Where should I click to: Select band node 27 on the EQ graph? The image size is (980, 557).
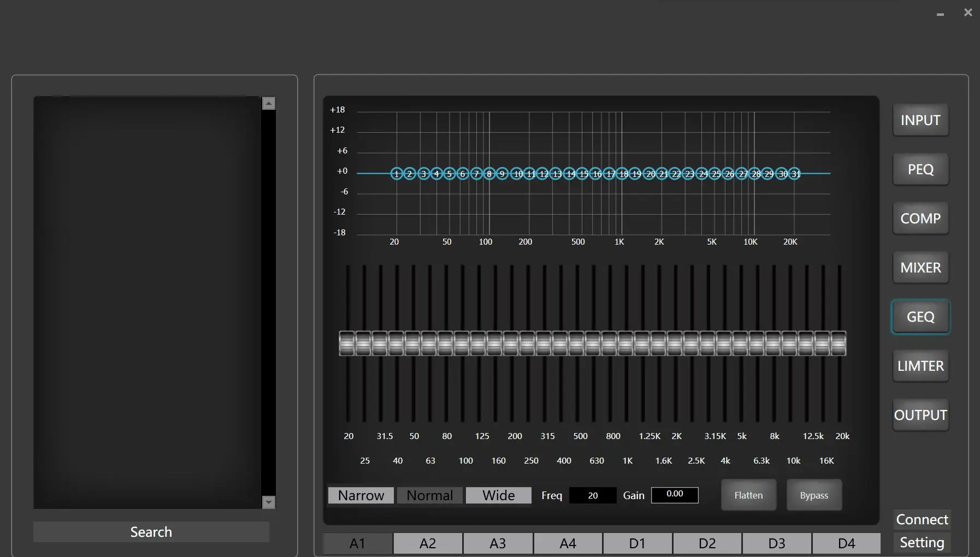[x=742, y=174]
